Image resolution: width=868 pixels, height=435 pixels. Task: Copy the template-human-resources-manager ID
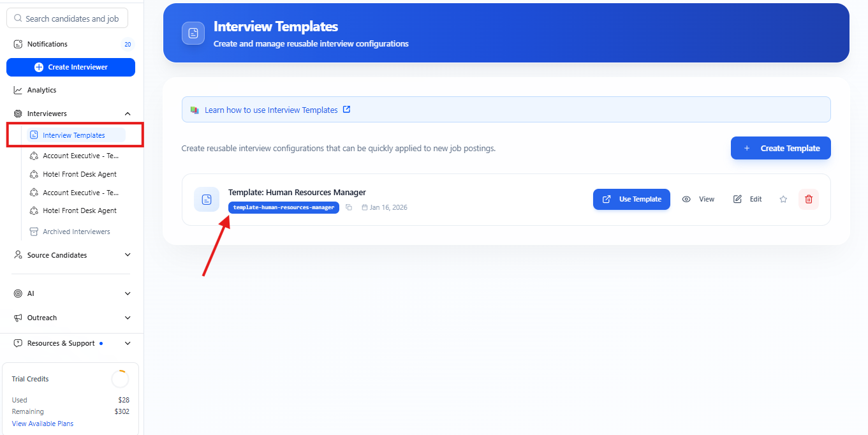point(349,207)
